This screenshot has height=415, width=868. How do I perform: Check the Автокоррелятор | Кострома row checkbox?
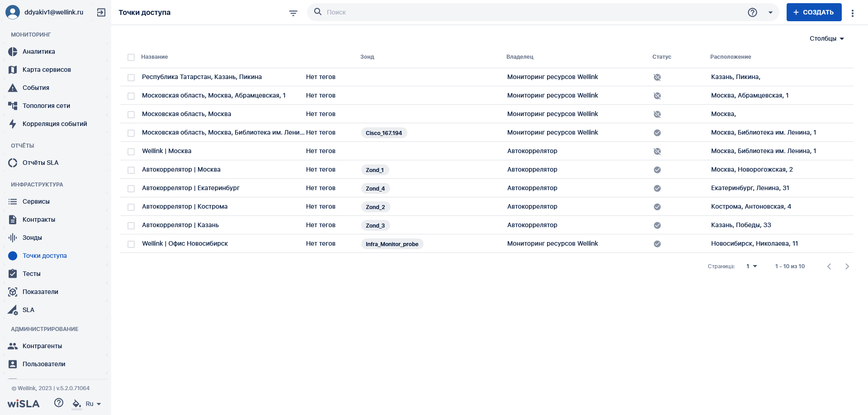(x=131, y=207)
